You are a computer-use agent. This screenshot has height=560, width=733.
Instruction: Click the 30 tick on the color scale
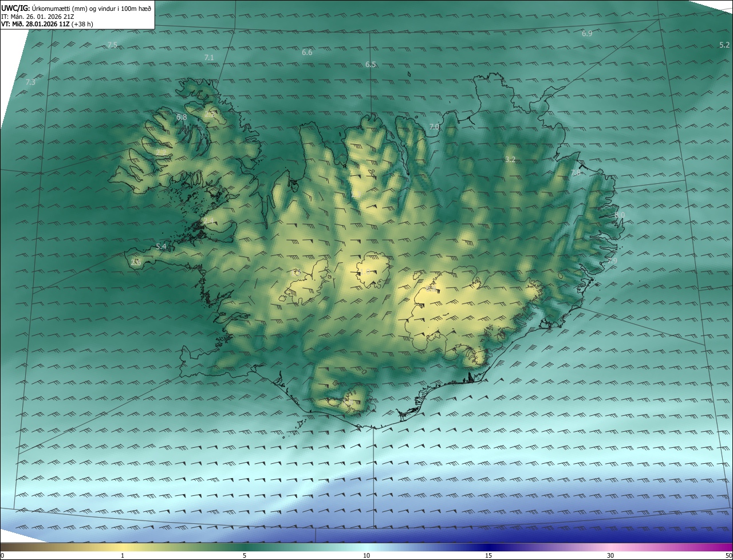click(x=610, y=555)
